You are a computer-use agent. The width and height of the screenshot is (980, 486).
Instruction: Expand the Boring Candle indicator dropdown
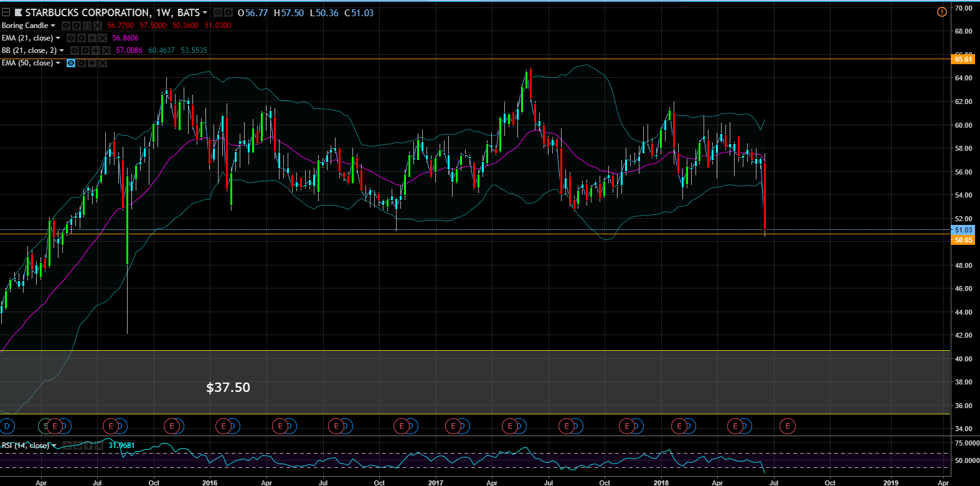tap(53, 26)
